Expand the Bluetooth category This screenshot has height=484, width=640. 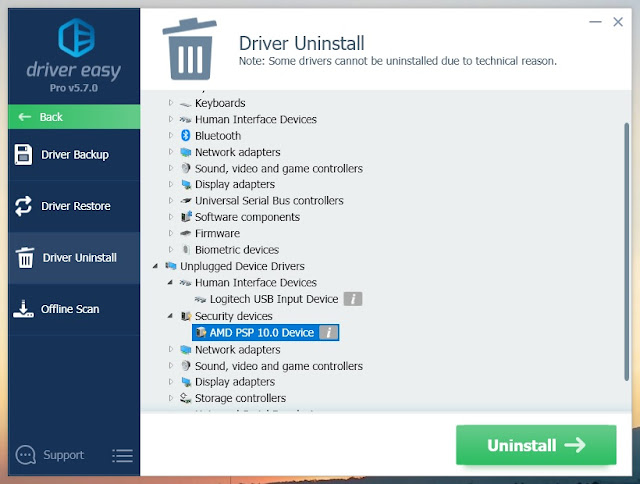tap(171, 135)
